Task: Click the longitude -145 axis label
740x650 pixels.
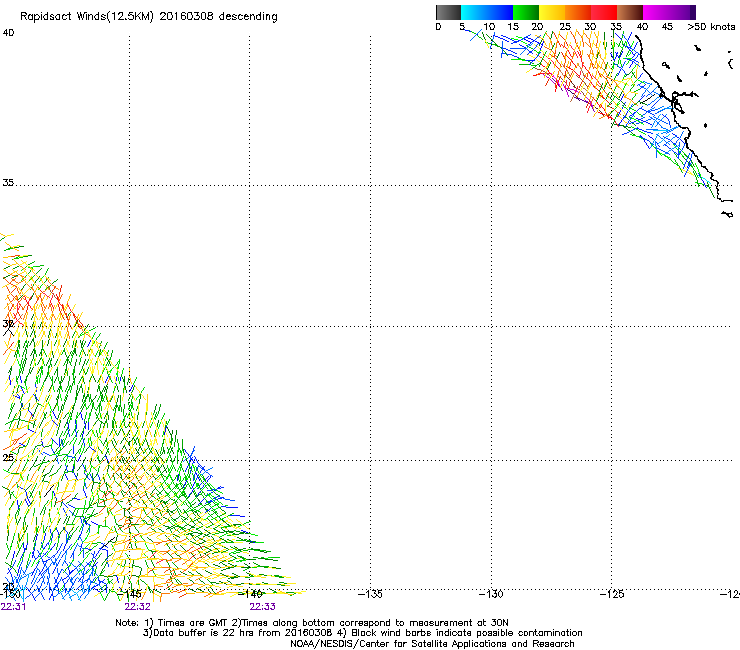Action: 130,594
